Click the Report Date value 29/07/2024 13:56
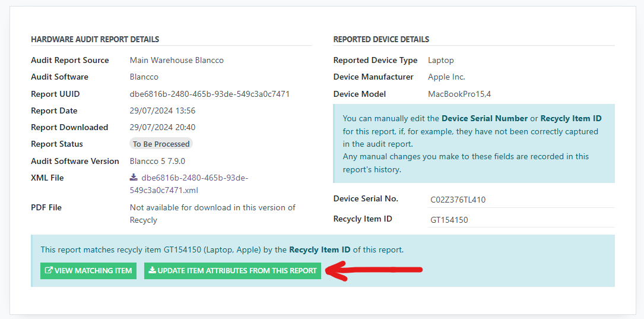644x319 pixels. pos(162,111)
